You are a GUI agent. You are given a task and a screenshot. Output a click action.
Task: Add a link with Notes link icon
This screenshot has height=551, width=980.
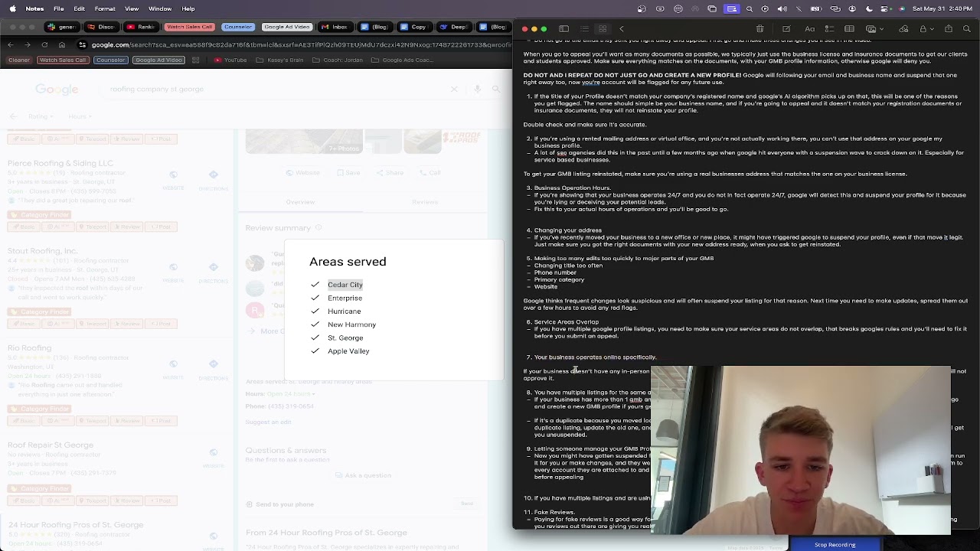coord(903,29)
